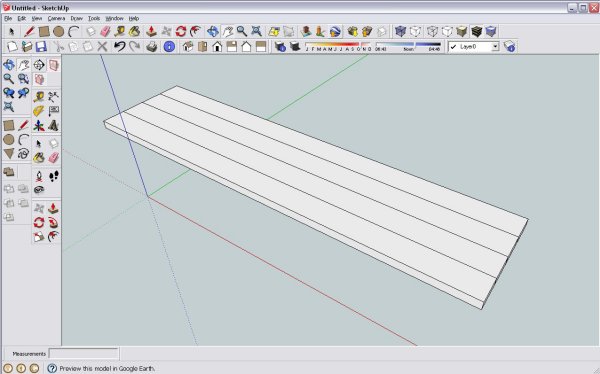Switch to Shaded With Textures style
The width and height of the screenshot is (600, 374).
point(476,31)
